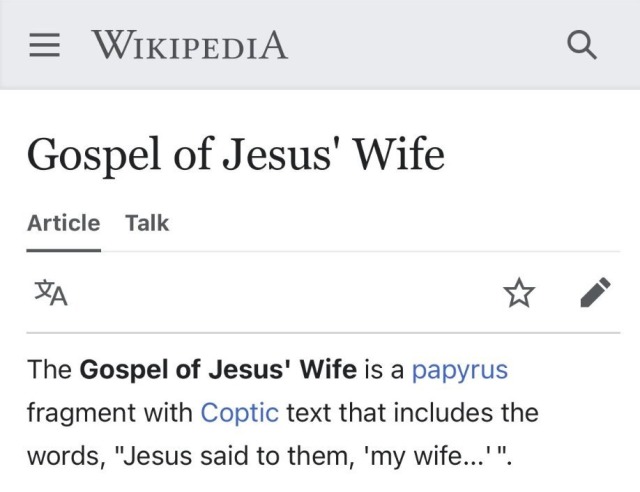Image resolution: width=640 pixels, height=492 pixels.
Task: Star this page for the watchlist
Action: [x=518, y=293]
